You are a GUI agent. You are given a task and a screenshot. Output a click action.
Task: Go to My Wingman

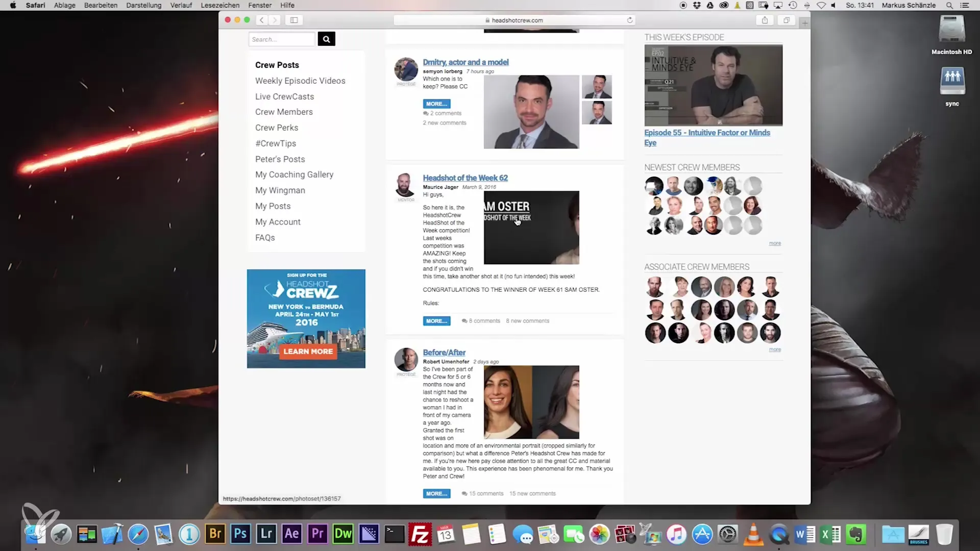coord(280,190)
